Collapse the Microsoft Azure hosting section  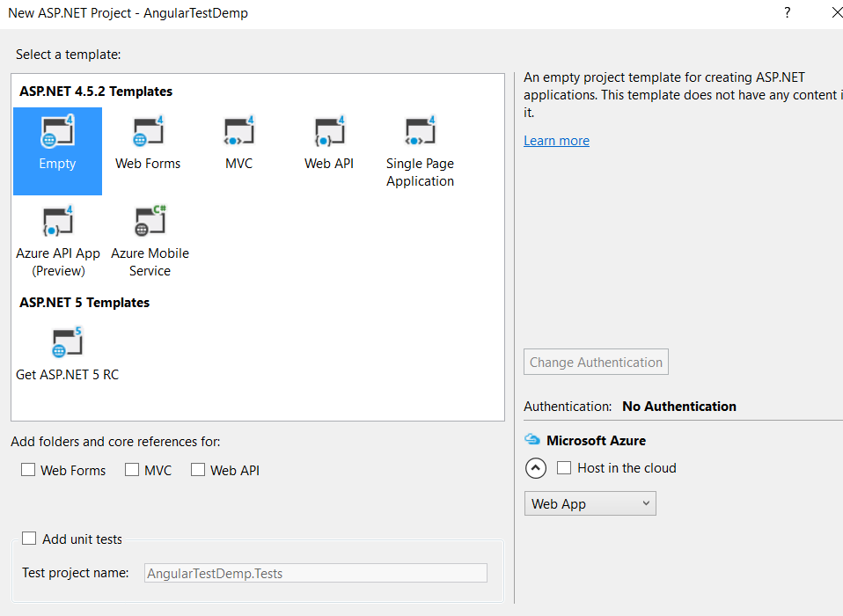pos(536,468)
